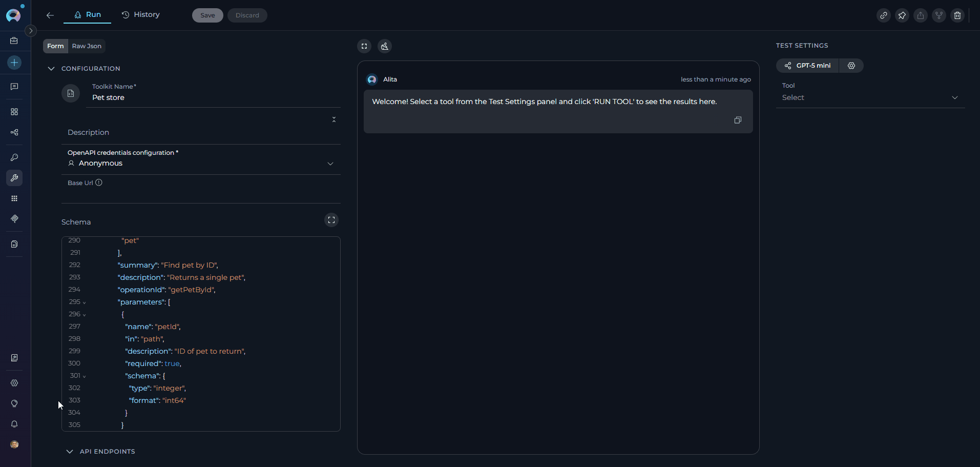This screenshot has height=467, width=980.
Task: Click the Base Url input field
Action: tap(201, 195)
